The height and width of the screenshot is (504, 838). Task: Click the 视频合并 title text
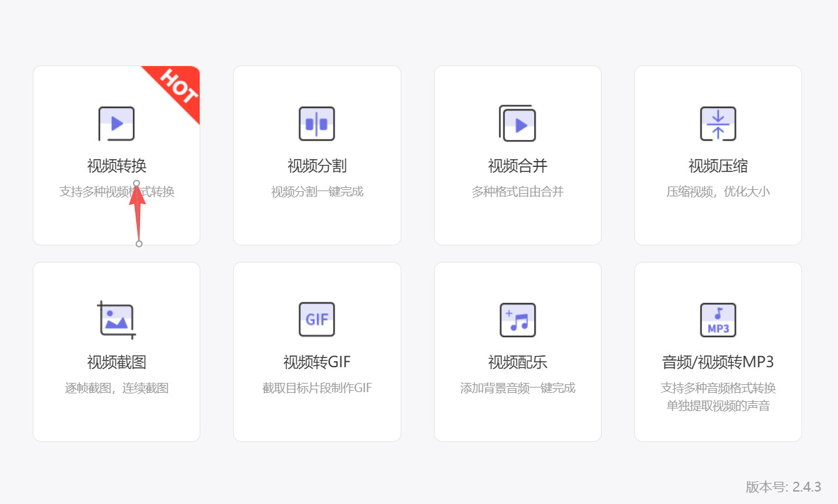[518, 166]
